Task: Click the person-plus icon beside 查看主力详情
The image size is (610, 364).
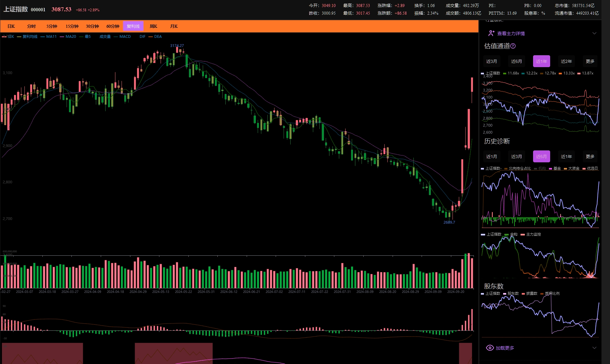Action: 491,33
